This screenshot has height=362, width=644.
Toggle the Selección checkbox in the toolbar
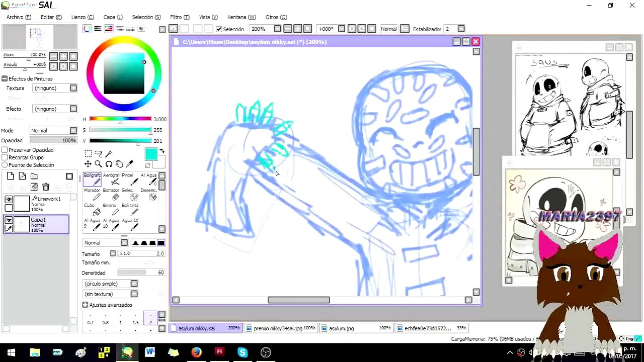(219, 29)
